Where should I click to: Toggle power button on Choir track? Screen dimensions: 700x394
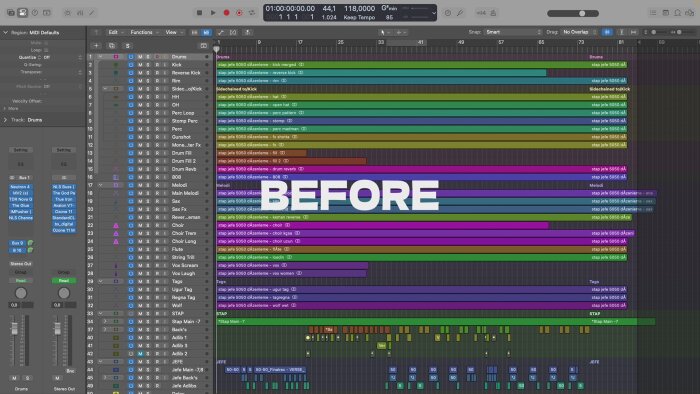[131, 225]
